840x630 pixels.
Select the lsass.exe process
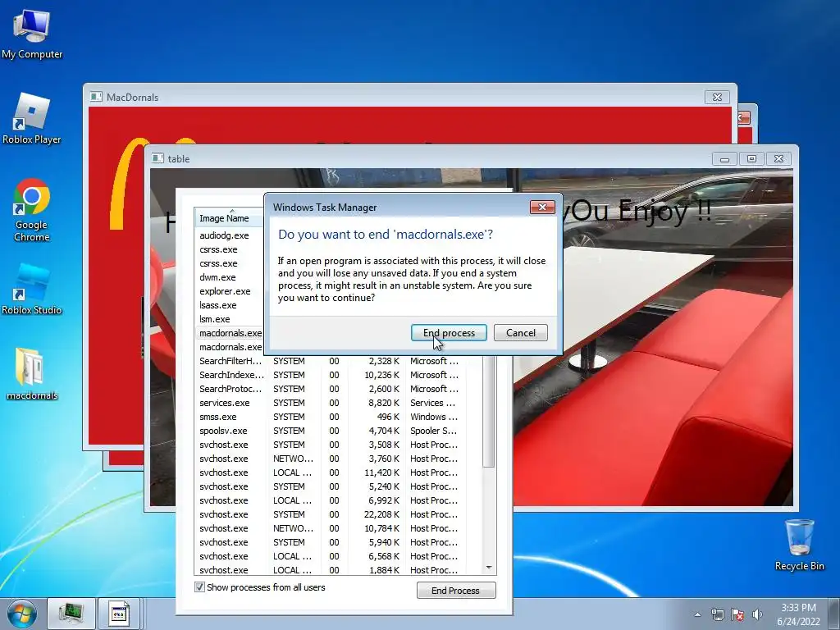(x=230, y=305)
